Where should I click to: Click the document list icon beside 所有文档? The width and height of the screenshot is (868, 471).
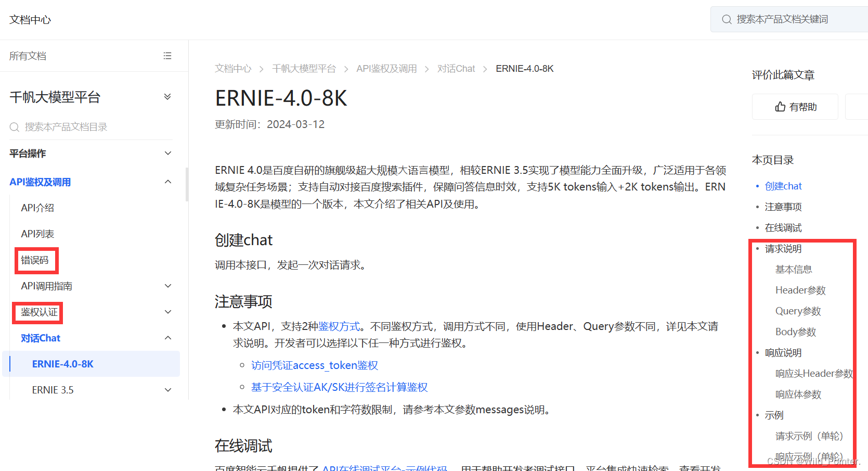click(x=167, y=56)
